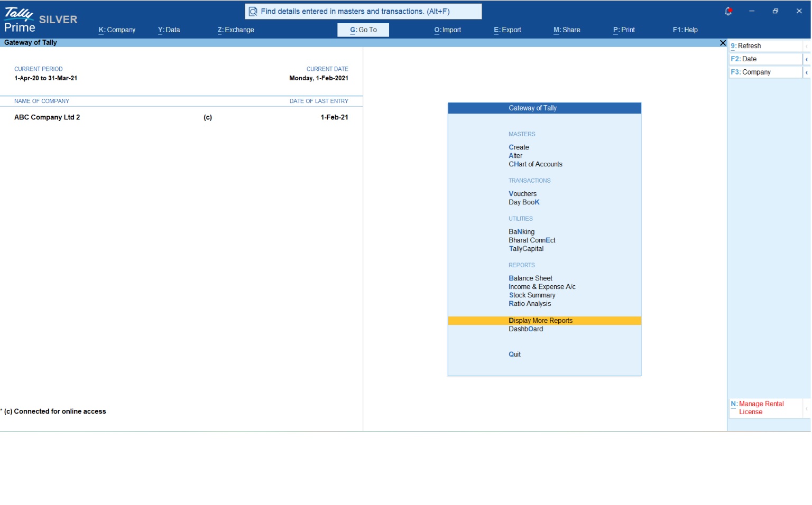The height and width of the screenshot is (505, 812).
Task: Click the (c) marker beside the company name
Action: pos(208,117)
